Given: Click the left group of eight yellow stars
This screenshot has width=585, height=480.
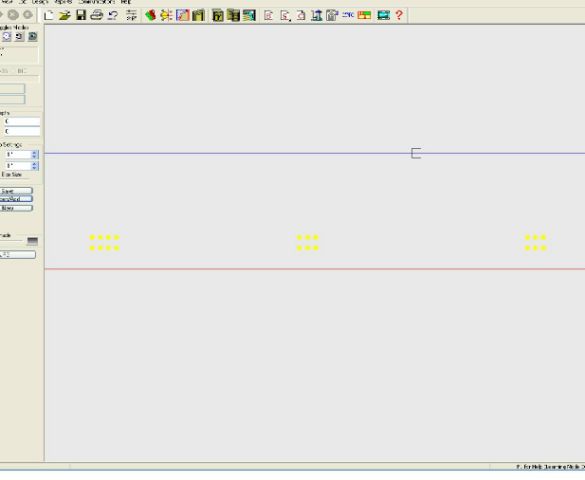Looking at the screenshot, I should [104, 243].
